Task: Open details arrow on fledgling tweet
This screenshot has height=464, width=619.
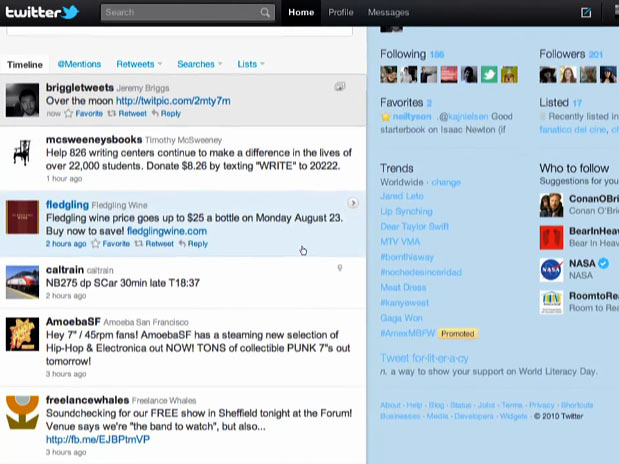Action: pos(353,203)
